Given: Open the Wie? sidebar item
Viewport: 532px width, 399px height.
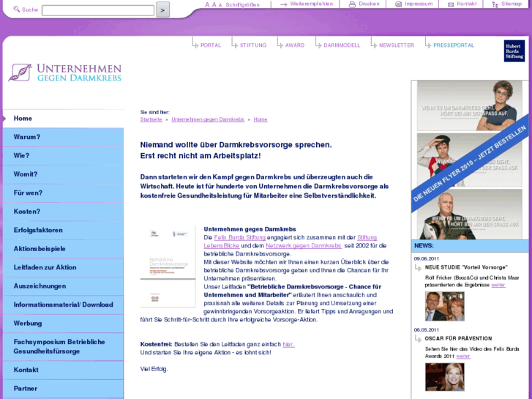Looking at the screenshot, I should (x=63, y=156).
